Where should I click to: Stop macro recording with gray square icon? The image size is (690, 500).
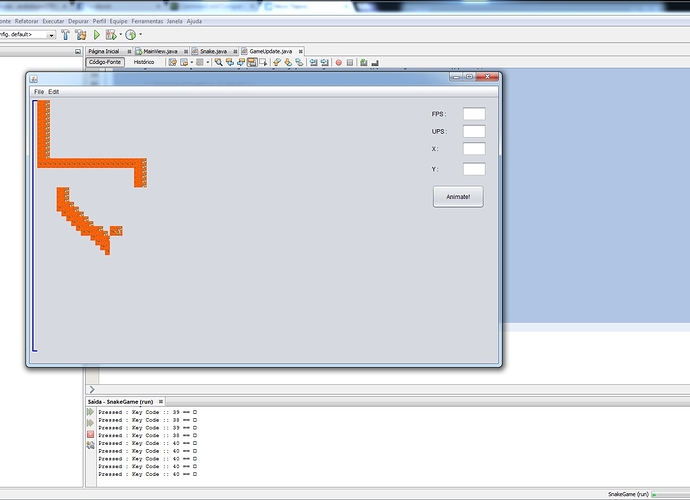tap(350, 62)
